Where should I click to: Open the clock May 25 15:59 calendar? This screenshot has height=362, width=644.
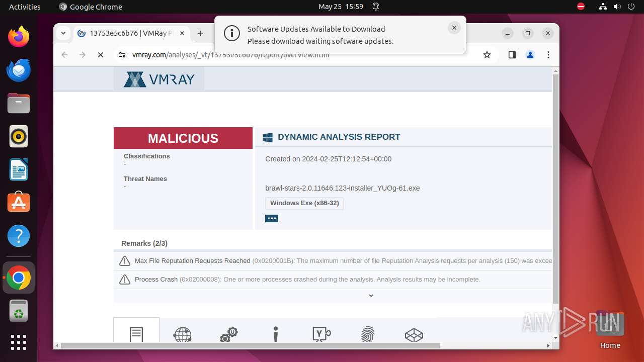click(x=341, y=7)
